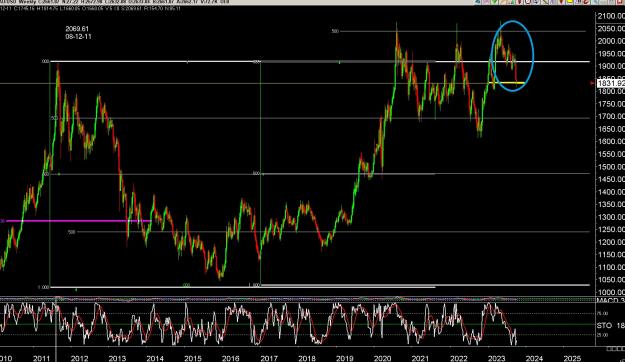Click the 2050.00 price axis label

611,29
